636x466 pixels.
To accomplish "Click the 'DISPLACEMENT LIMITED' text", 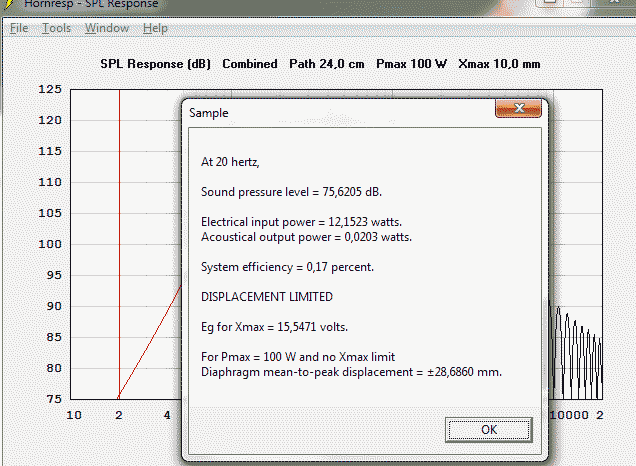I will (267, 297).
